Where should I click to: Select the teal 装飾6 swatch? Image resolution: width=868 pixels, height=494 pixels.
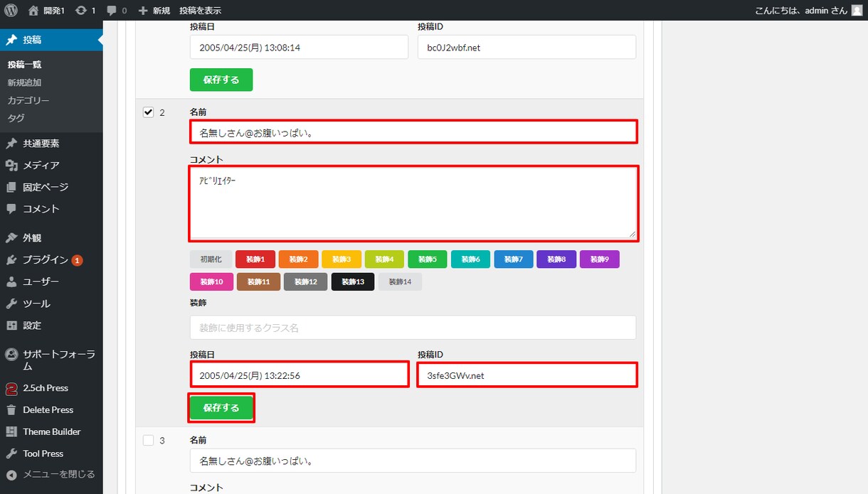470,259
